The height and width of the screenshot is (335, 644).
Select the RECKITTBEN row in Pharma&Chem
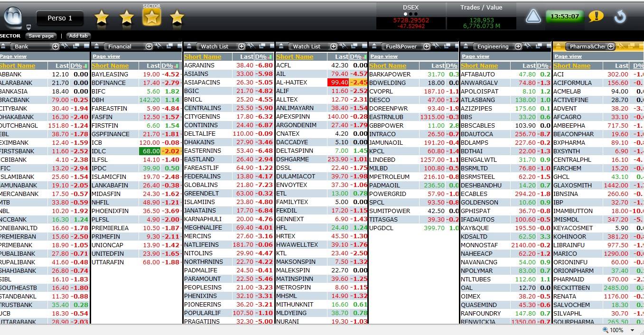click(x=598, y=288)
